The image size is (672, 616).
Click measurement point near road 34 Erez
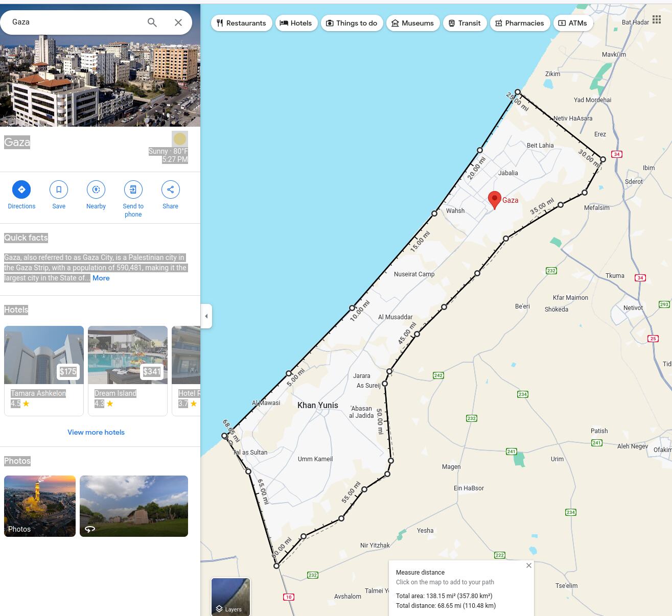(603, 159)
